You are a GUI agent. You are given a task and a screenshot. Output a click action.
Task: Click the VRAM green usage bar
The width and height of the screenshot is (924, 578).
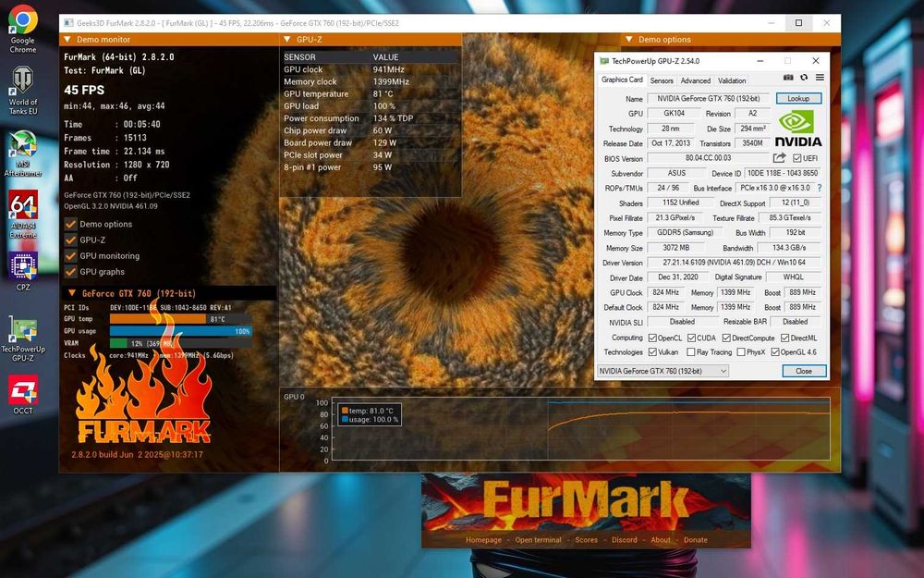point(118,343)
